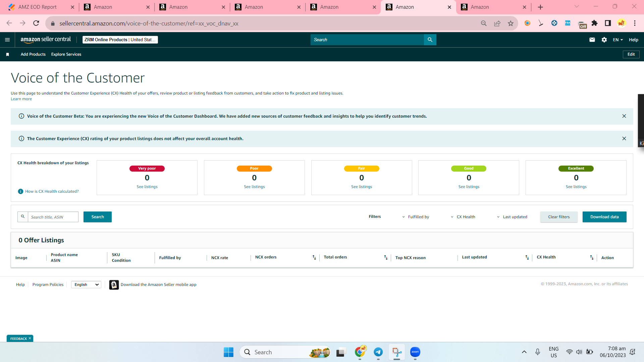This screenshot has height=362, width=644.
Task: Open the ZRM Online Products marketplace switcher
Action: pyautogui.click(x=120, y=40)
